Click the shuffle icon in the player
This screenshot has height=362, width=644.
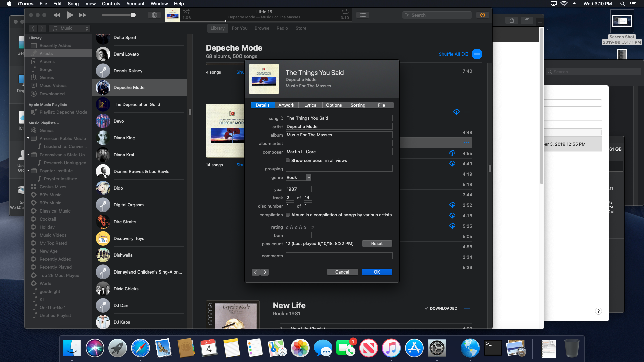pyautogui.click(x=186, y=12)
